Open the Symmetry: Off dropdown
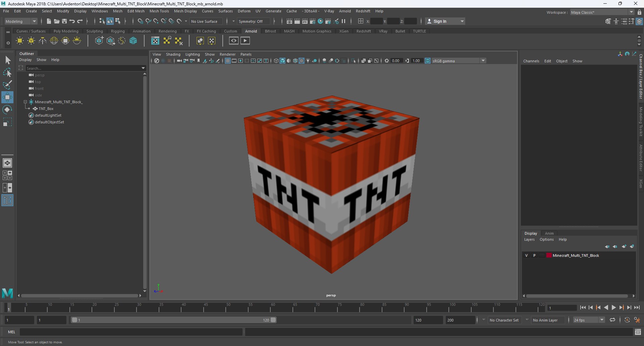Viewport: 644px width, 346px height. (254, 21)
